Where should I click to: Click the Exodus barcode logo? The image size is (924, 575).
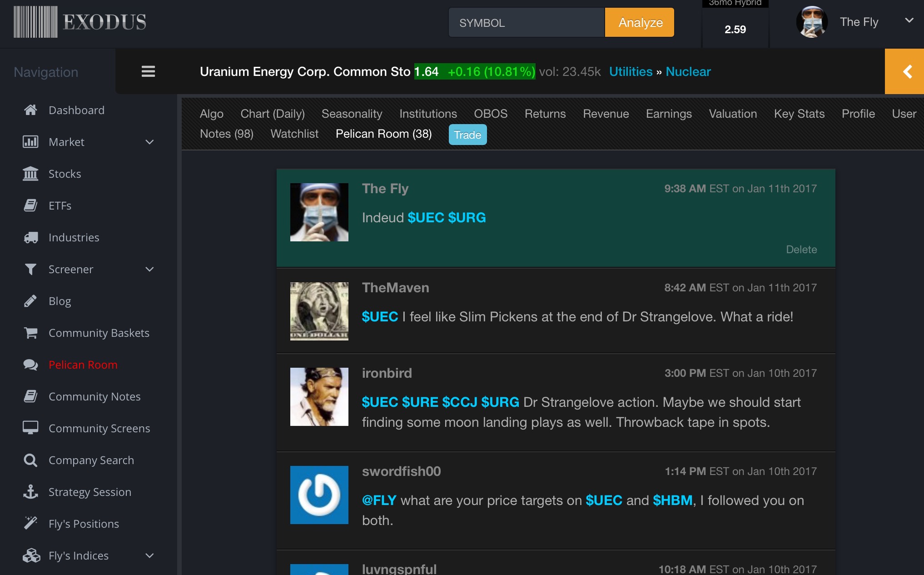[x=35, y=22]
